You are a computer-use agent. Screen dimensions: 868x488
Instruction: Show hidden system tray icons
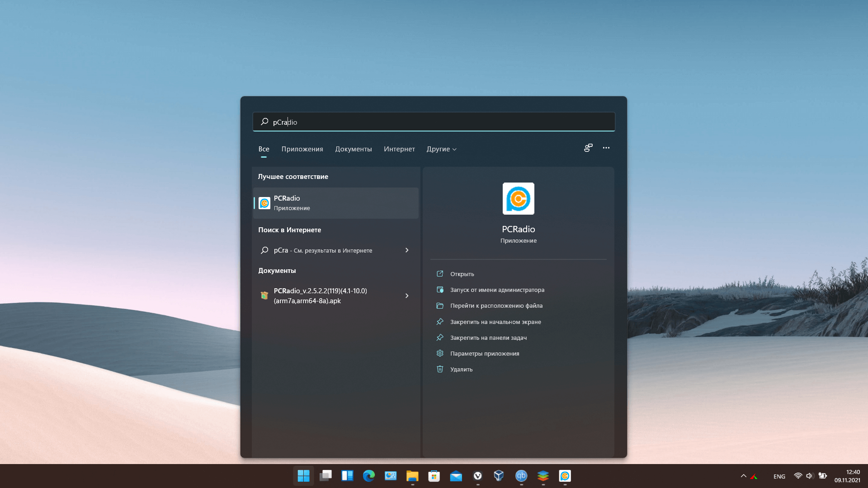pyautogui.click(x=743, y=476)
